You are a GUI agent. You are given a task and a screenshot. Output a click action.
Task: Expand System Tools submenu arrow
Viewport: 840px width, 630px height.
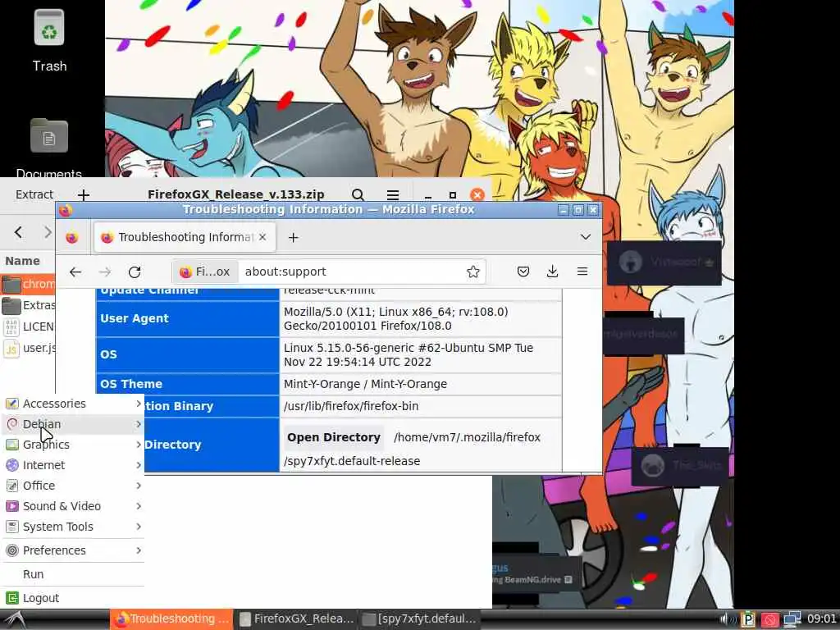coord(138,527)
